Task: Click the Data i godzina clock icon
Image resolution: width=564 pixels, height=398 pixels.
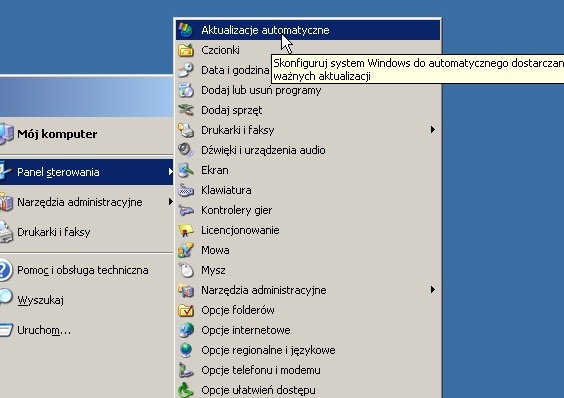Action: (186, 70)
